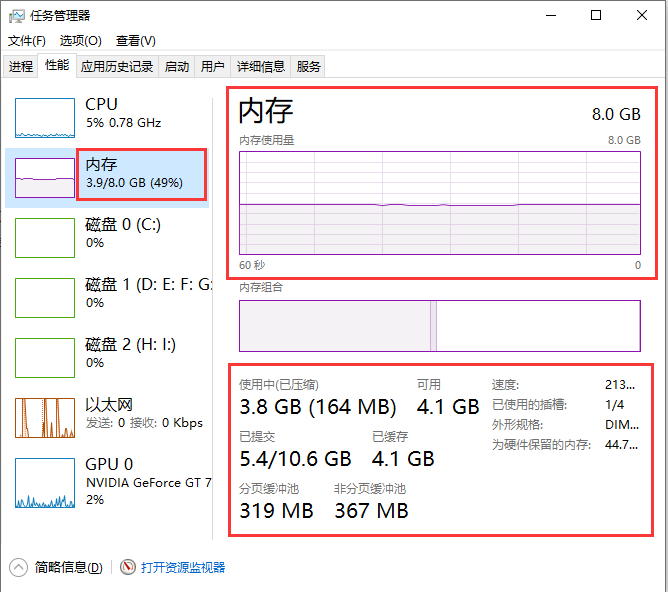Open the 选项(O) menu

click(x=80, y=41)
